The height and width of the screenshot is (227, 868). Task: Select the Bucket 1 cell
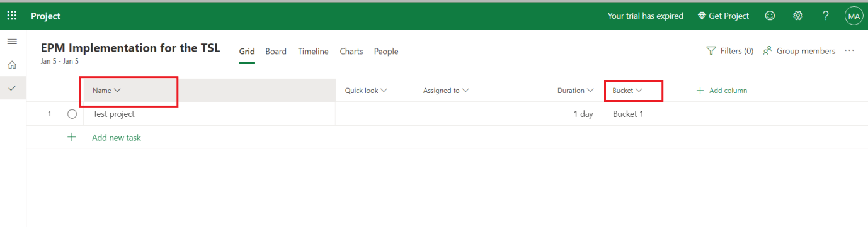628,114
